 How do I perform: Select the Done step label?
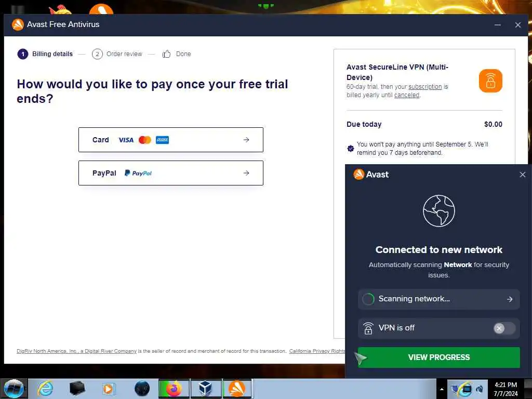[183, 54]
